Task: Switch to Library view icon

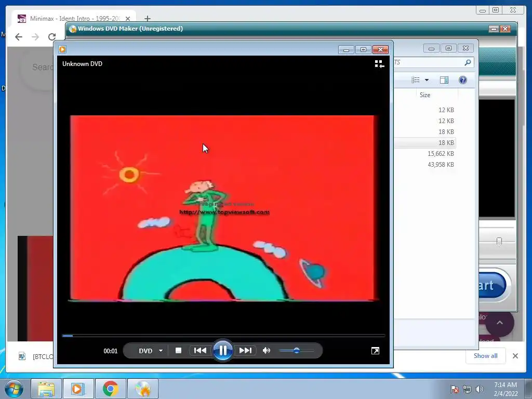Action: click(379, 64)
